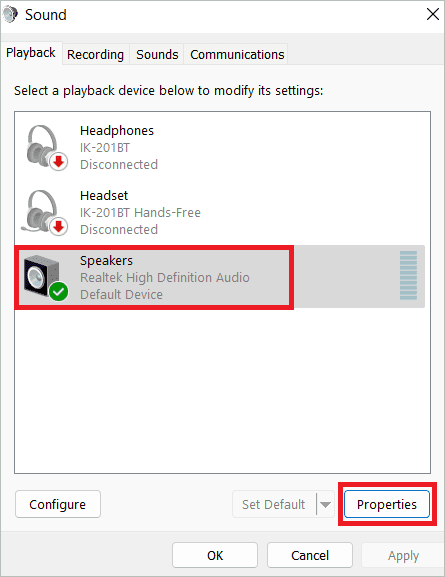
Task: Switch to the Recording tab
Action: pos(95,54)
